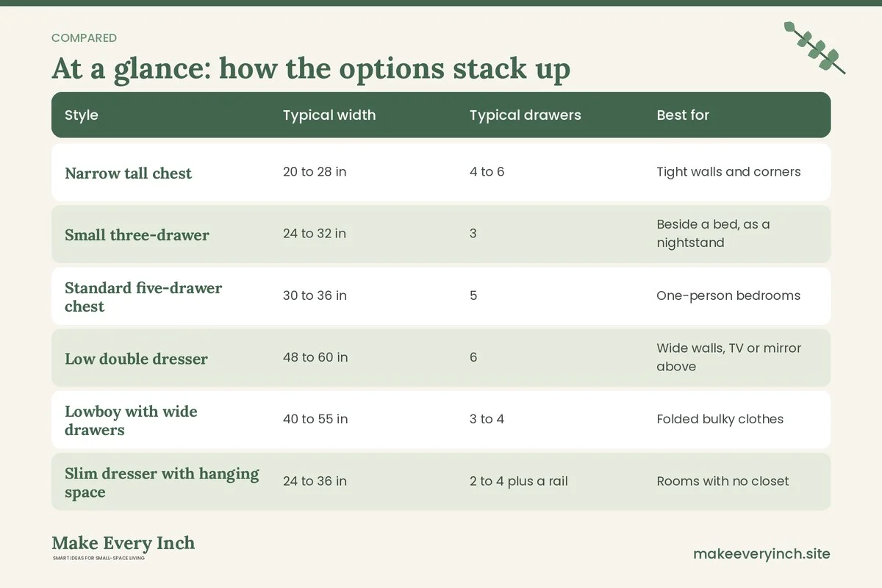This screenshot has height=588, width=882.
Task: Click the drawers cell of the Low double dresser row
Action: 473,357
